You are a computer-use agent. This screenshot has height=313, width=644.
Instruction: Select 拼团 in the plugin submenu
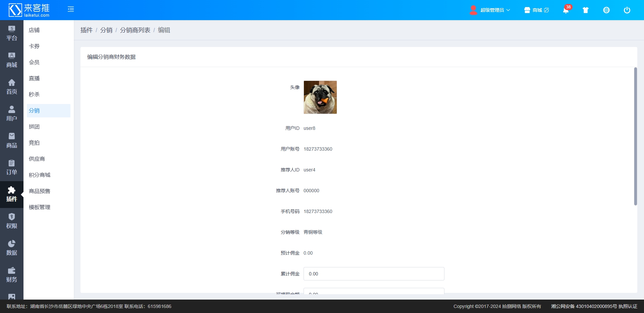[34, 127]
